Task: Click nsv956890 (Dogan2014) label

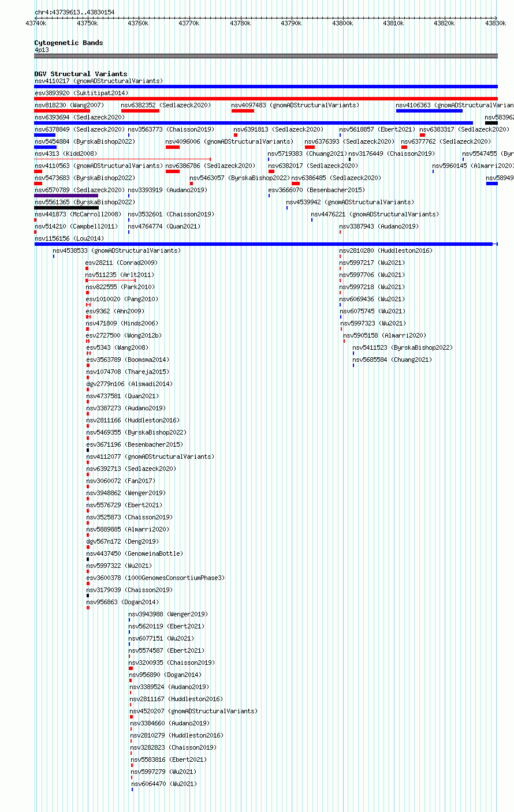Action: (x=165, y=675)
